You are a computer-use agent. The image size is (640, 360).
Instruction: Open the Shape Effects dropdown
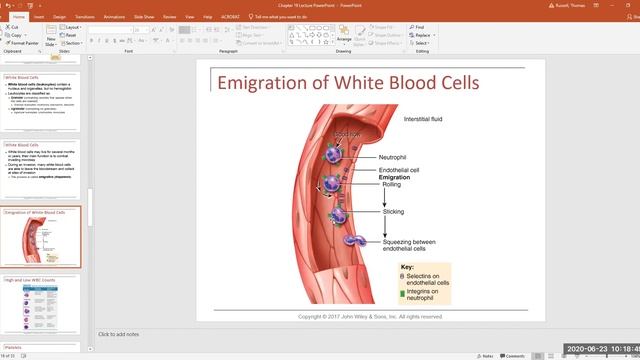(385, 43)
